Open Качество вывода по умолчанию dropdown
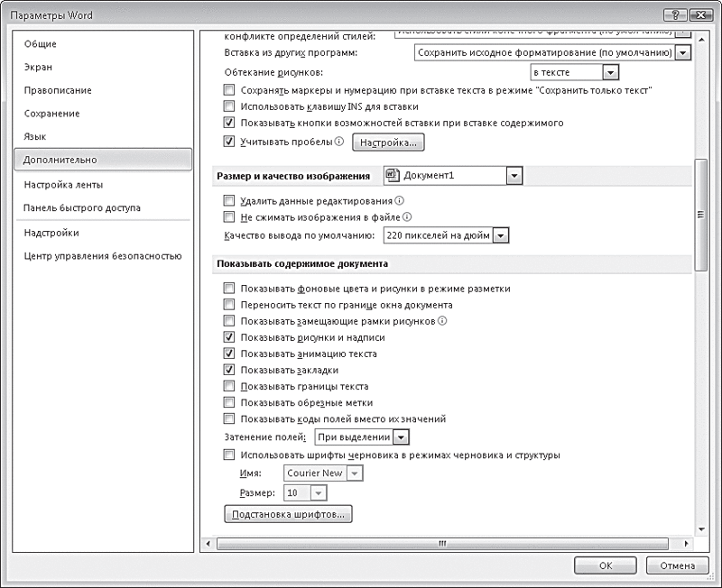Viewport: 722px width, 588px height. [501, 235]
